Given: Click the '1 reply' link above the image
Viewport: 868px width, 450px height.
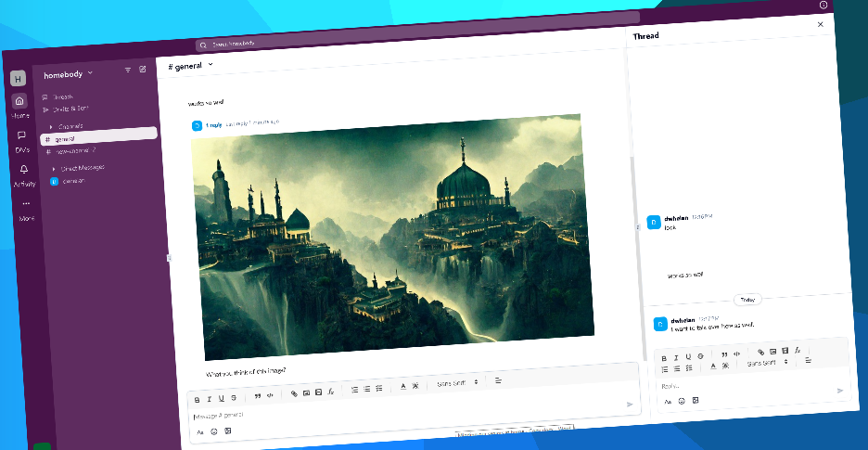Looking at the screenshot, I should pos(213,124).
